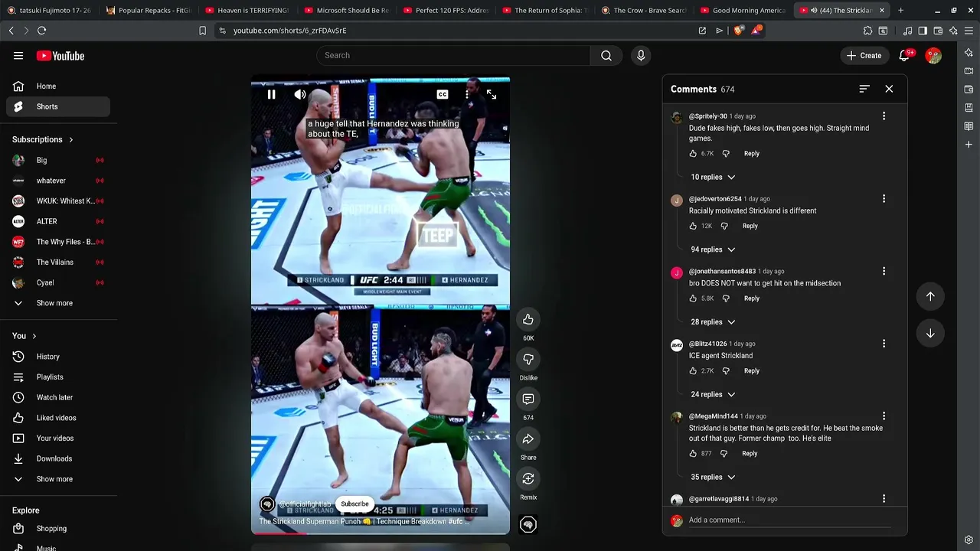This screenshot has width=980, height=551.
Task: Dislike the Blitz41026 comment
Action: 726,371
